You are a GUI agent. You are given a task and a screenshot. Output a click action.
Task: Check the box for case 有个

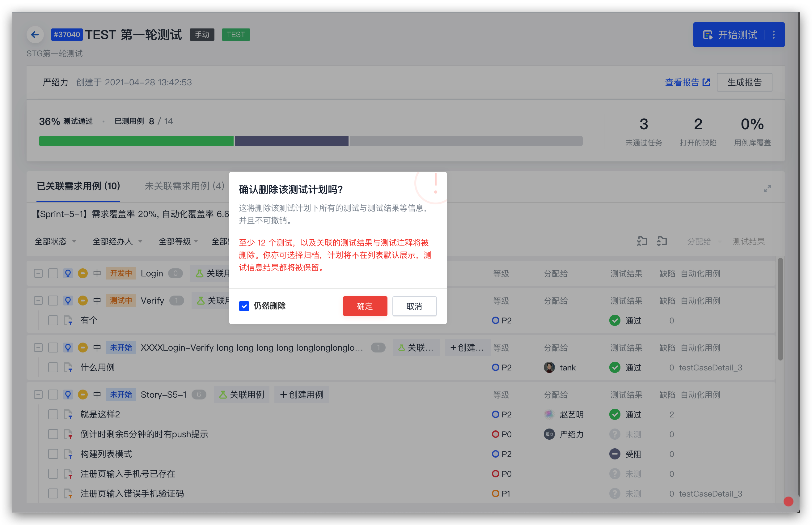(x=53, y=320)
